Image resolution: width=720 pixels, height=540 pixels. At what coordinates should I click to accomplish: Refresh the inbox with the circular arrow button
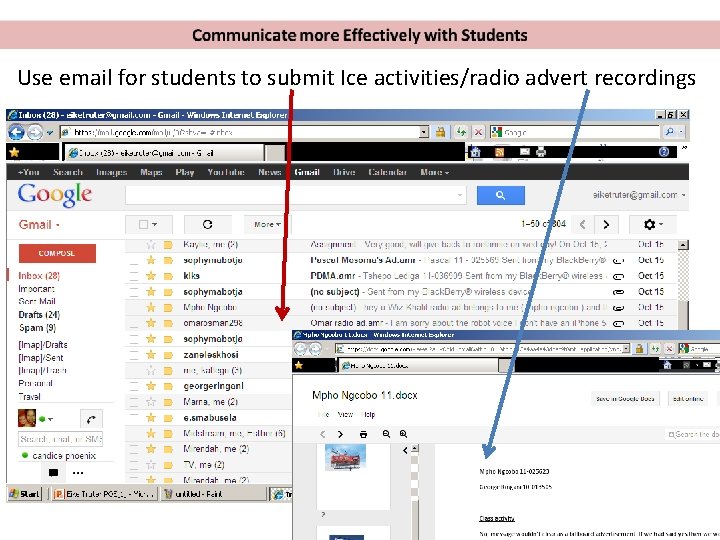(208, 225)
